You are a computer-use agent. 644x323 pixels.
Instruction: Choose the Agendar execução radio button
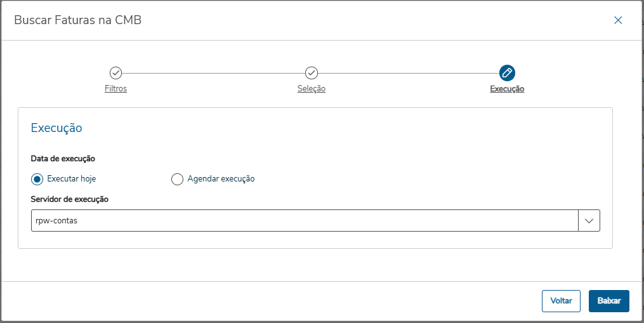(177, 179)
